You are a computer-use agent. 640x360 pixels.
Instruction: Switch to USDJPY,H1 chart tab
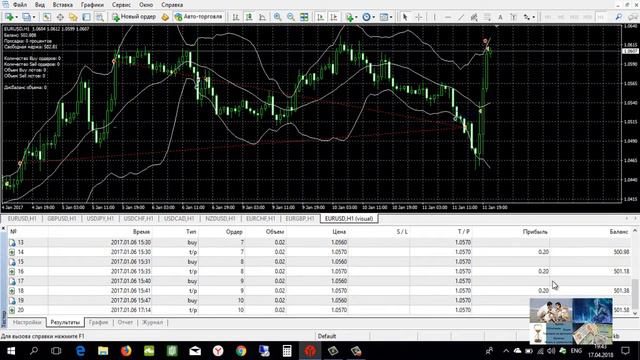[100, 219]
